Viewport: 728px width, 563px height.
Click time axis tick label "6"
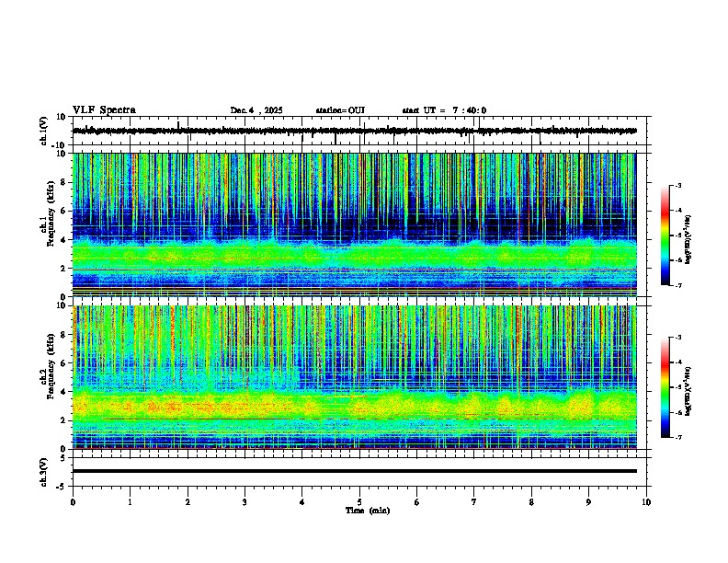[417, 502]
